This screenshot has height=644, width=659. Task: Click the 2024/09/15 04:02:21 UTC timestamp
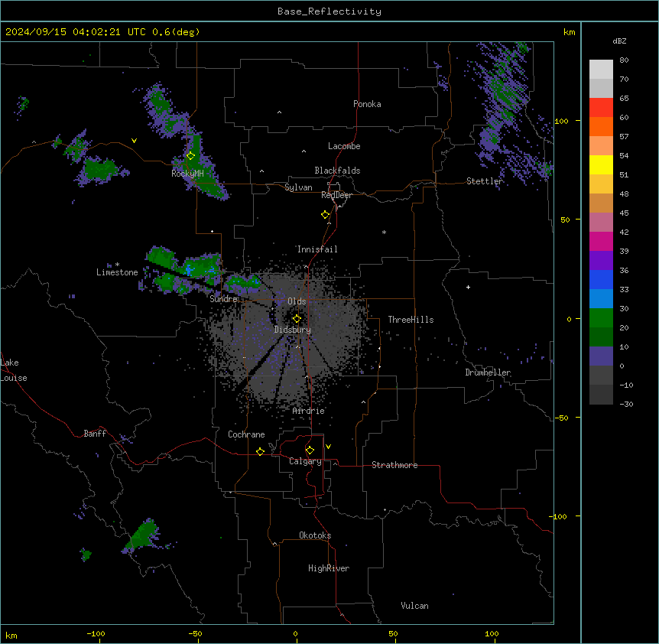[76, 32]
